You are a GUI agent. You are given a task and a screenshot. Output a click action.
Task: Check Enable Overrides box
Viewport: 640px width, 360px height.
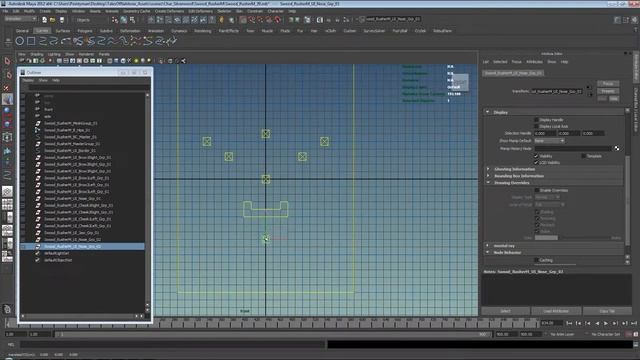point(537,190)
